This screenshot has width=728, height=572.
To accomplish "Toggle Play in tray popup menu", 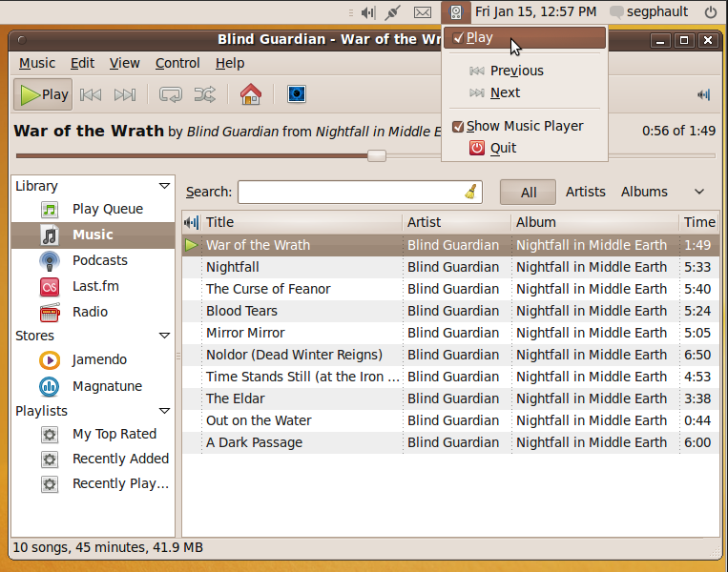I will 525,37.
